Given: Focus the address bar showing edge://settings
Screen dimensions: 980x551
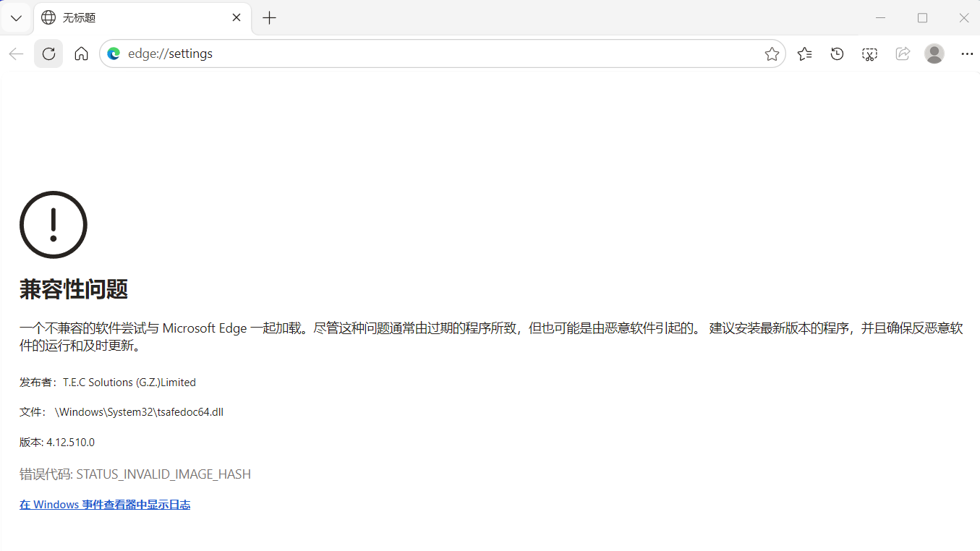Looking at the screenshot, I should [443, 54].
